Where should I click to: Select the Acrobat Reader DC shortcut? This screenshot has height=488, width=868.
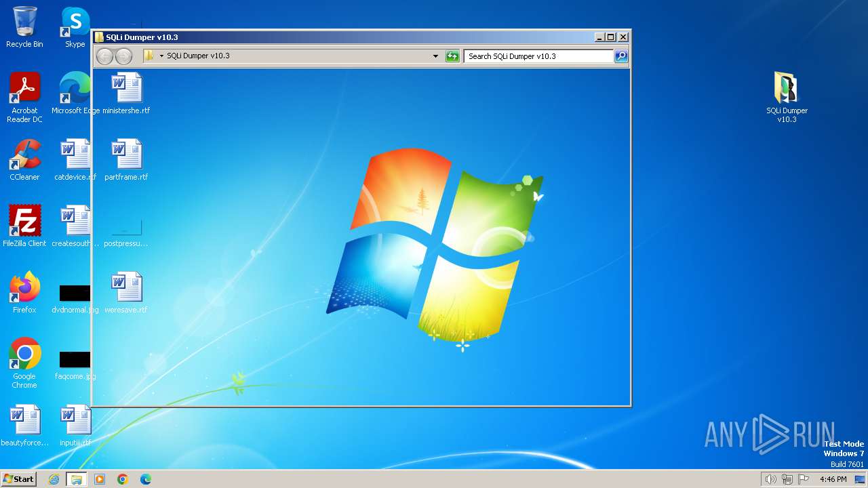tap(24, 98)
